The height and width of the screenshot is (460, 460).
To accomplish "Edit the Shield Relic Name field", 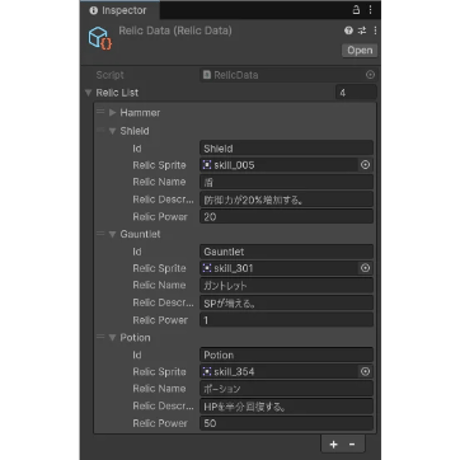I will [286, 182].
